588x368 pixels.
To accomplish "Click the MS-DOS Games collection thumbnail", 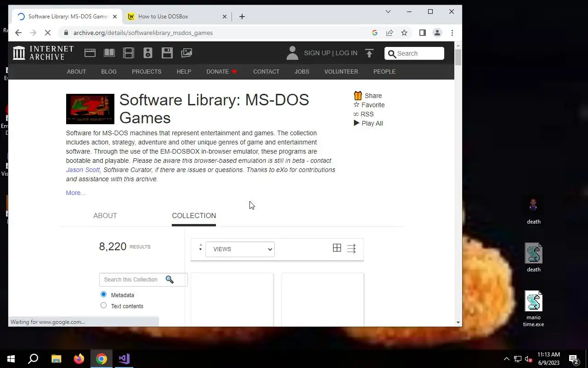I will tap(90, 109).
